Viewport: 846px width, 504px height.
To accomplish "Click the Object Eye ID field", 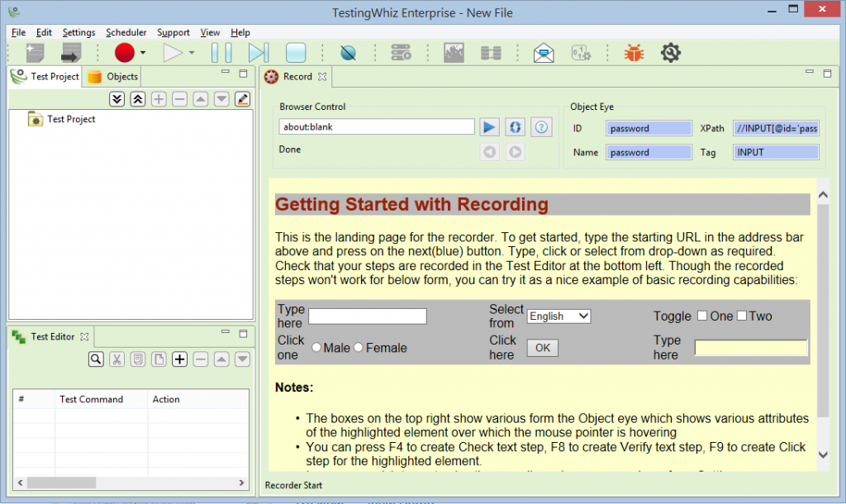I will coord(649,128).
